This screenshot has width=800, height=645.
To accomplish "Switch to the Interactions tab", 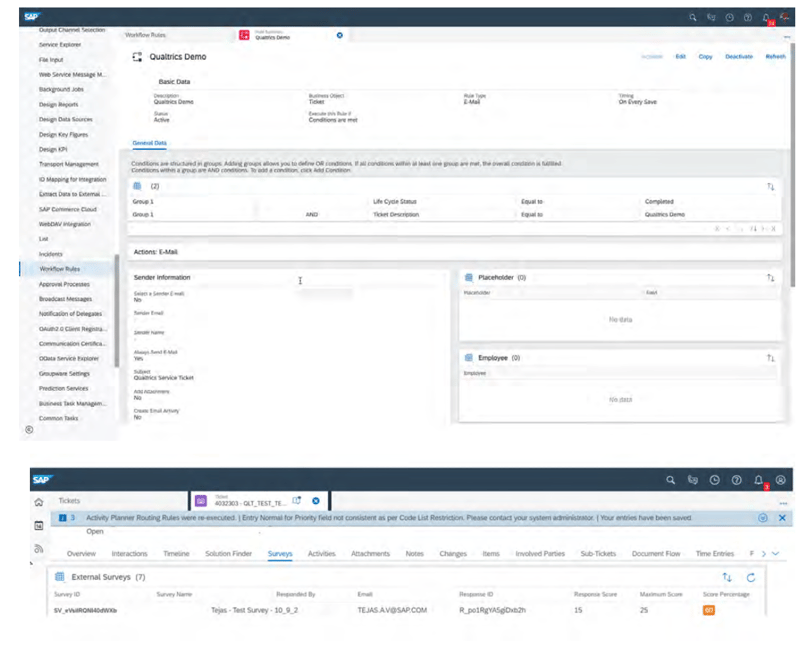I will pos(130,554).
